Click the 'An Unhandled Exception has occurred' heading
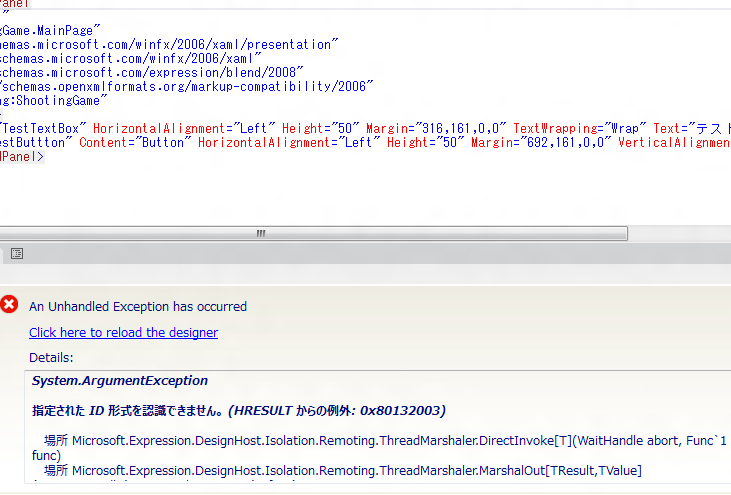Viewport: 731px width, 495px height. (x=138, y=306)
